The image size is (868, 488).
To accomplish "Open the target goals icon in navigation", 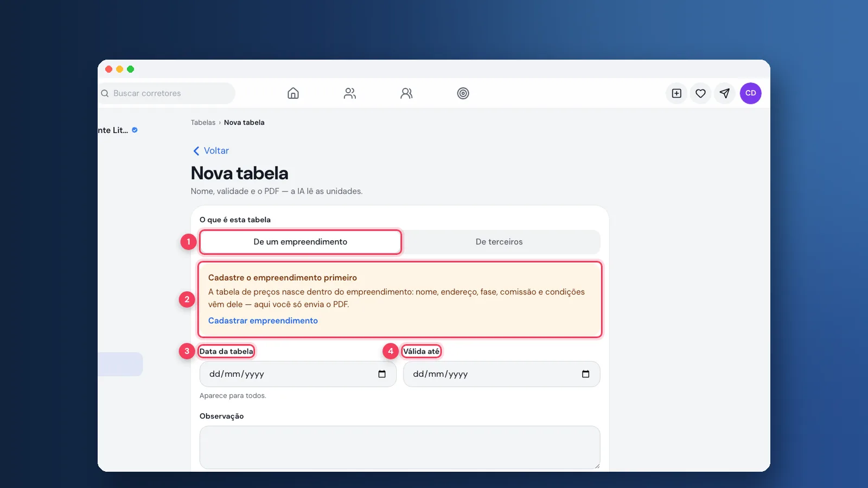I will [x=463, y=93].
